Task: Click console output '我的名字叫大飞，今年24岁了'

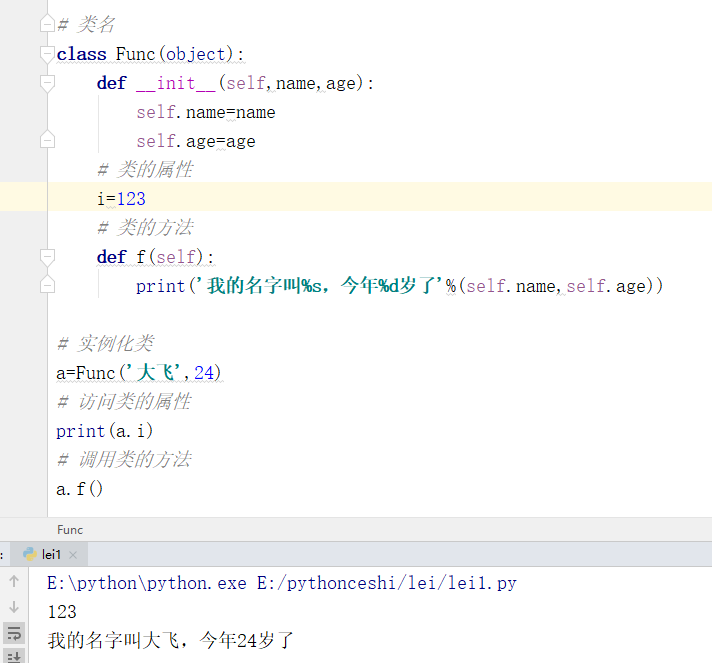Action: tap(171, 640)
